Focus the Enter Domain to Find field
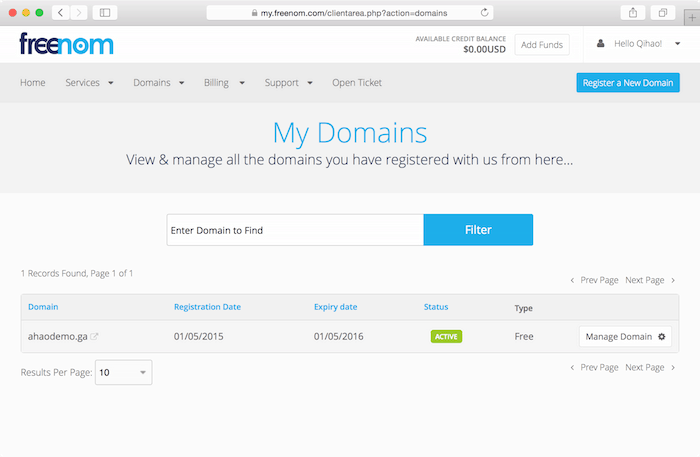 pos(295,230)
